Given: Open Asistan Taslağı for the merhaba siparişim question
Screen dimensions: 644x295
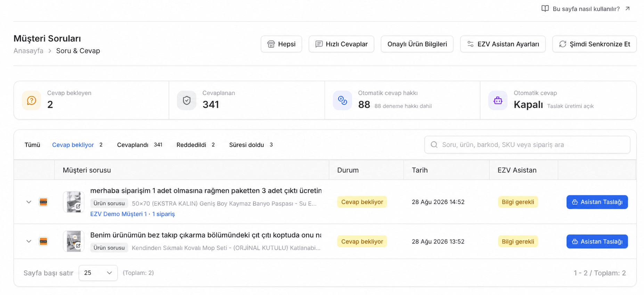Looking at the screenshot, I should point(597,202).
